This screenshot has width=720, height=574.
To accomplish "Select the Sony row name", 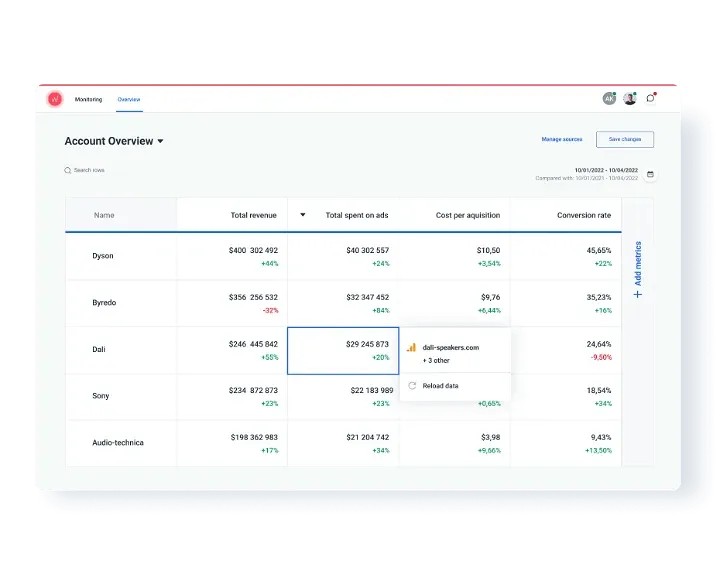I will coord(101,396).
